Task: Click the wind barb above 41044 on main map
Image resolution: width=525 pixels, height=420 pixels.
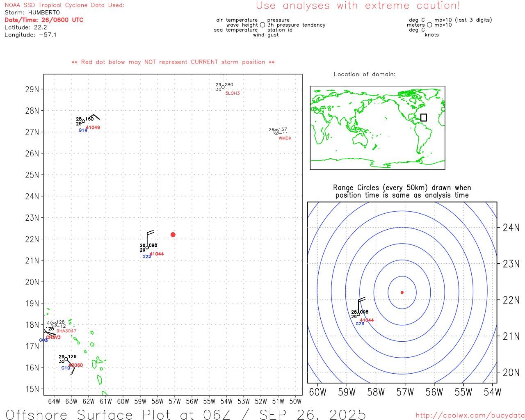Action: pyautogui.click(x=150, y=238)
